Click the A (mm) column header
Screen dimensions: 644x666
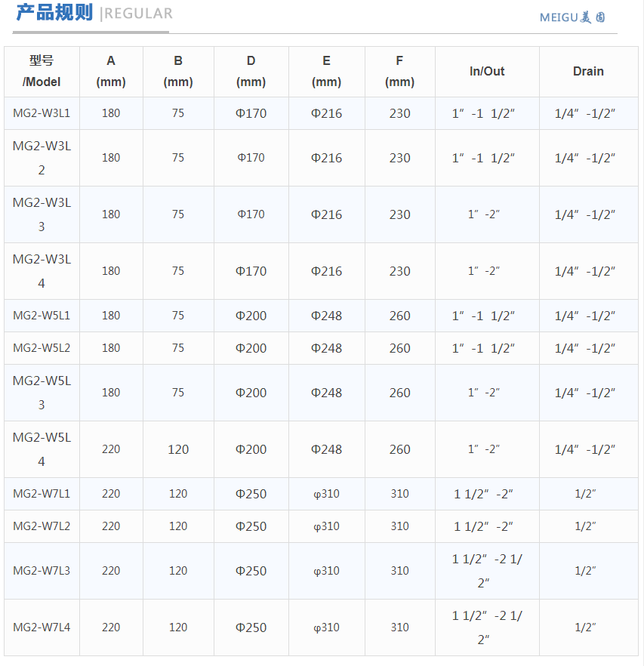(111, 71)
